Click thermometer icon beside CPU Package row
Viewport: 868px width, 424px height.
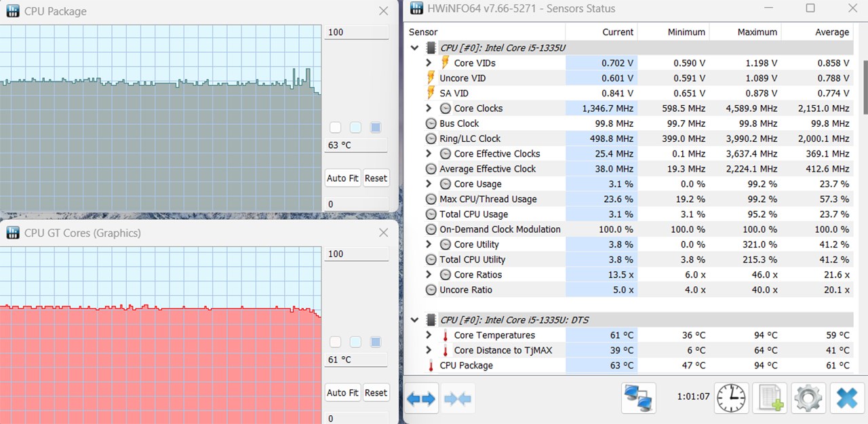pos(431,365)
